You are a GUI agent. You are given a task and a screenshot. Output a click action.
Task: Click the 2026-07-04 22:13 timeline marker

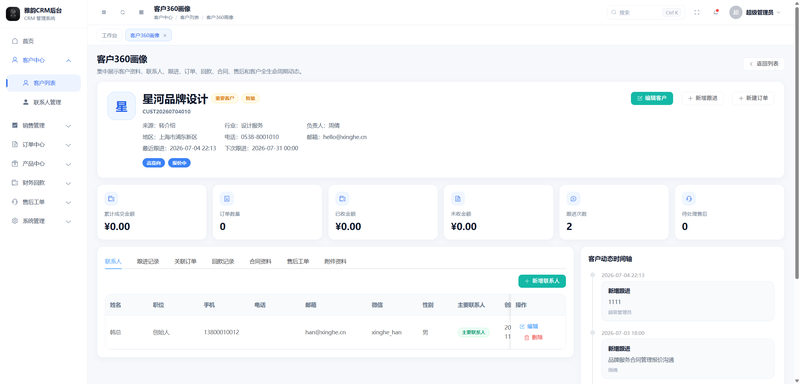tap(592, 275)
